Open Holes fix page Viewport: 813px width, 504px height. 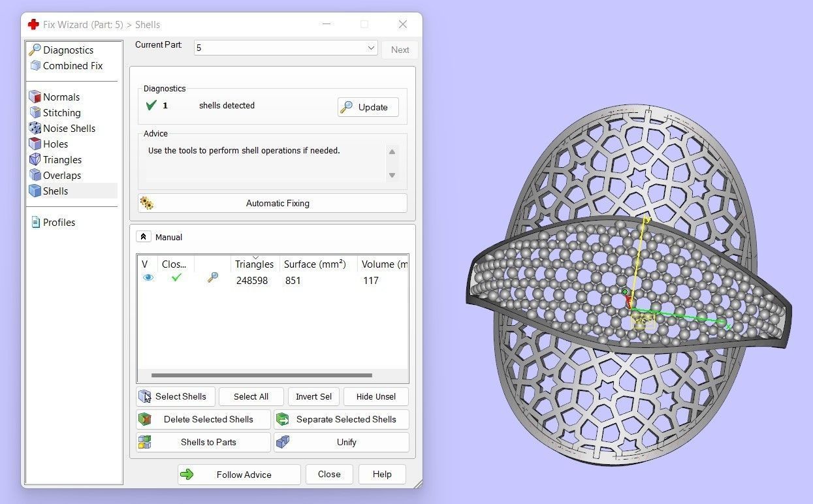56,144
